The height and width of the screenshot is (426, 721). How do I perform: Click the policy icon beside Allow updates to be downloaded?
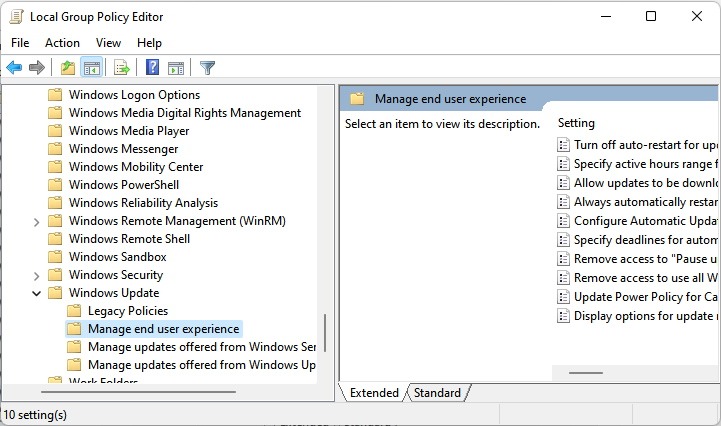(563, 183)
